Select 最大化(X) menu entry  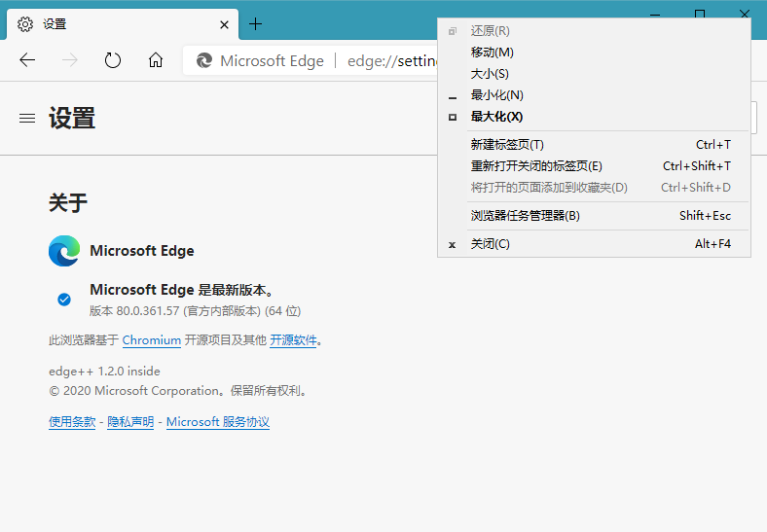point(594,117)
